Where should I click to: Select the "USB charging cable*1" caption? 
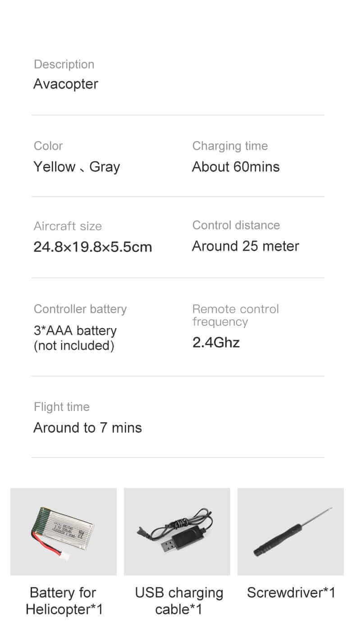point(179,601)
